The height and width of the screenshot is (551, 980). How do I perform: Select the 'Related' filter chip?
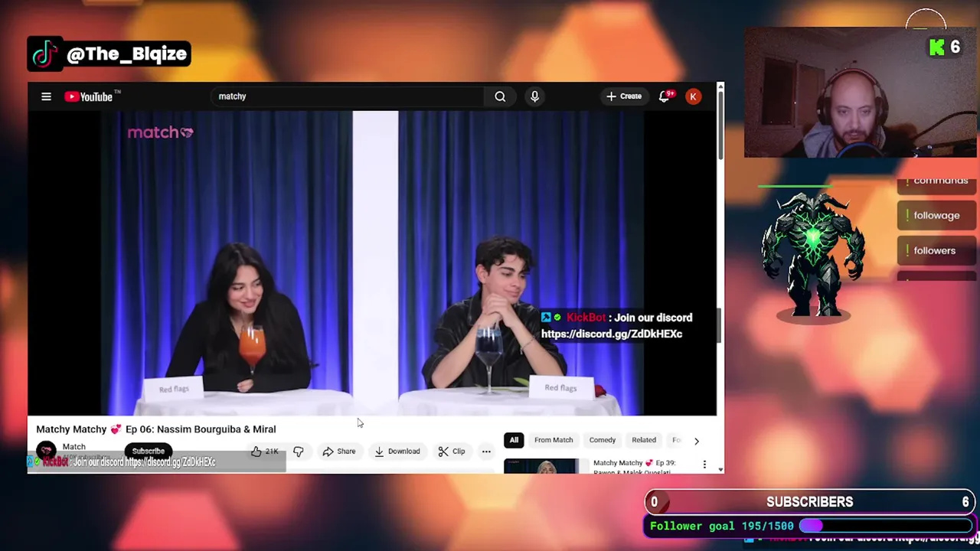(x=644, y=440)
